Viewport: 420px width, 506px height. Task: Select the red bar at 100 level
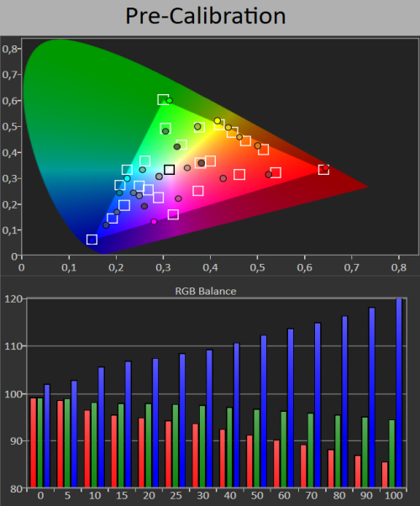pos(385,474)
